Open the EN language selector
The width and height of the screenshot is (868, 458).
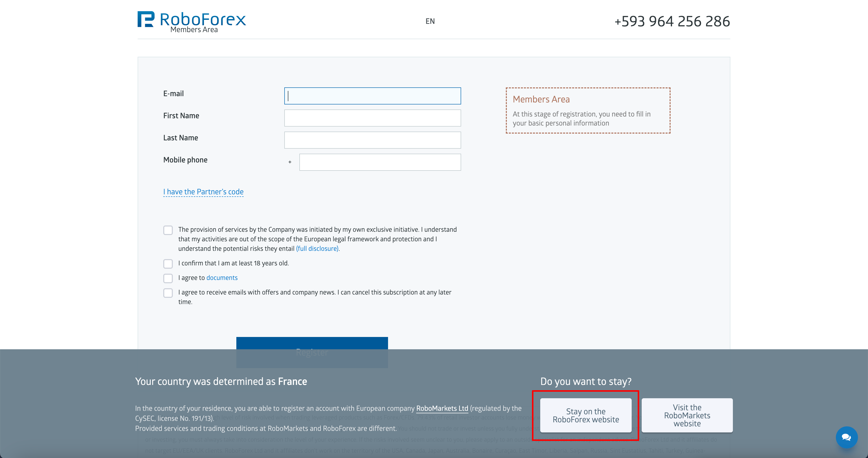(x=430, y=21)
